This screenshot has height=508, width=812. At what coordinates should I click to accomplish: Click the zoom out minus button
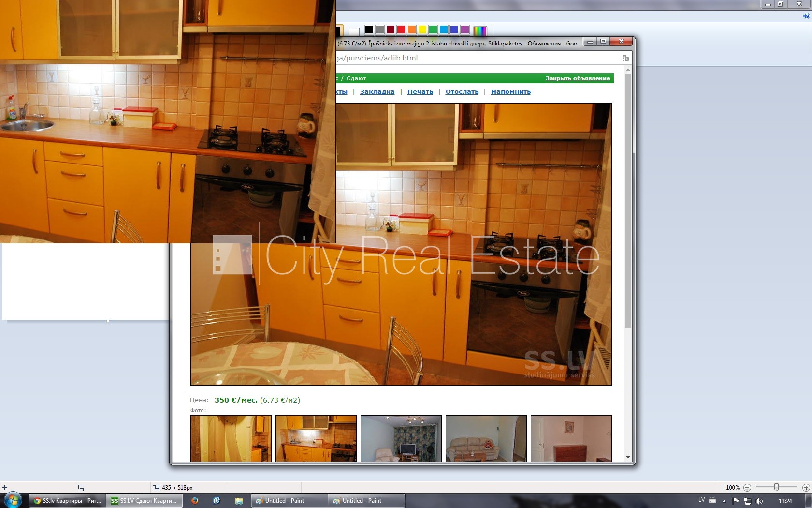pyautogui.click(x=747, y=488)
